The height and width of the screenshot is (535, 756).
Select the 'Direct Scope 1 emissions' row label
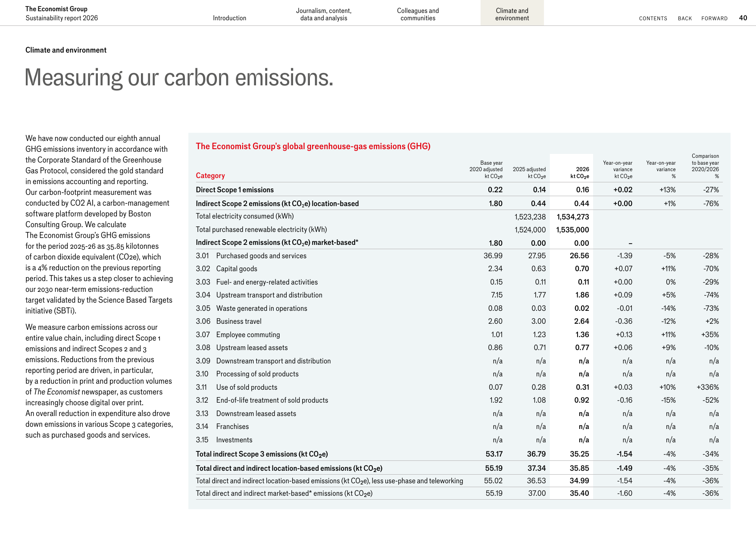[234, 190]
